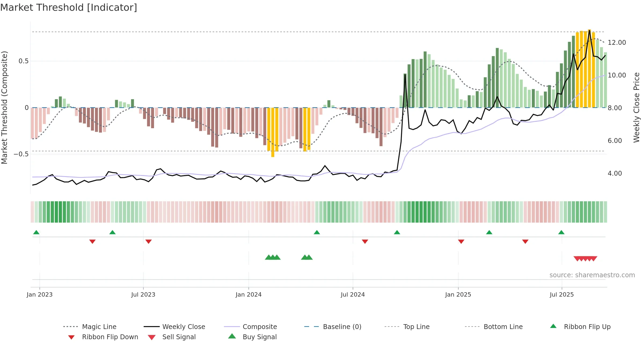This screenshot has height=362, width=644.
Task: Toggle the Magic Line legend entry
Action: point(90,327)
